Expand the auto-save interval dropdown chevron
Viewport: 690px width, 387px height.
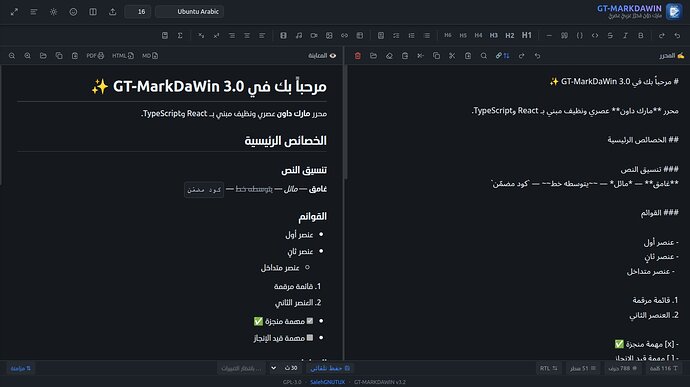click(274, 368)
